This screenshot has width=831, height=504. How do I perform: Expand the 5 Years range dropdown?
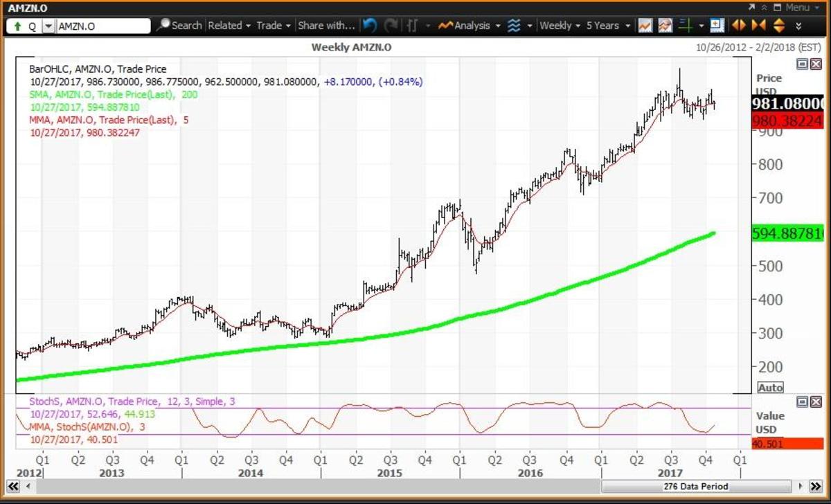click(608, 26)
